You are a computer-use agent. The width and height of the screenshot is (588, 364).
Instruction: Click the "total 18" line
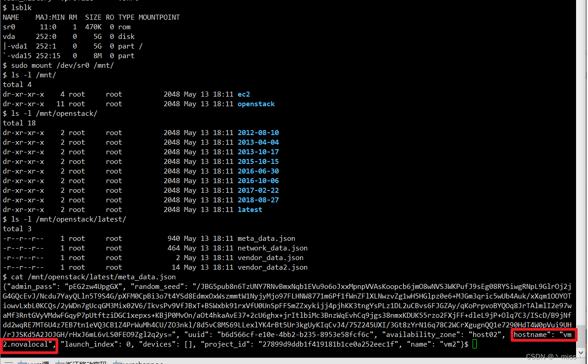(x=19, y=123)
